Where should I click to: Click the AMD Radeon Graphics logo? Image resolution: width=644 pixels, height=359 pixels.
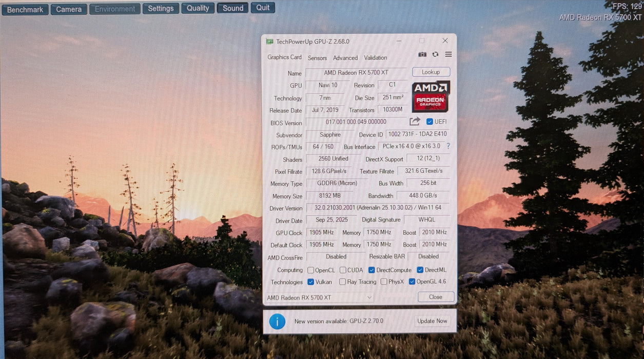[x=431, y=96]
